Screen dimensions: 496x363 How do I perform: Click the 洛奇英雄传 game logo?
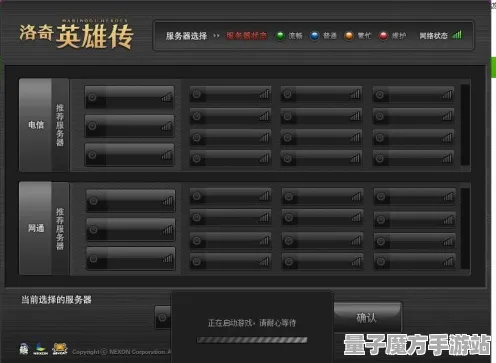[x=77, y=34]
